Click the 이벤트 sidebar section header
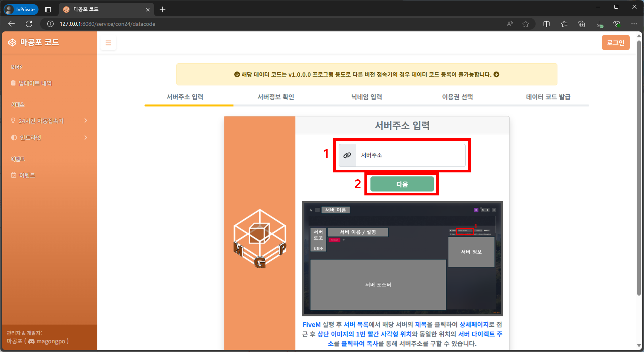 (18, 159)
